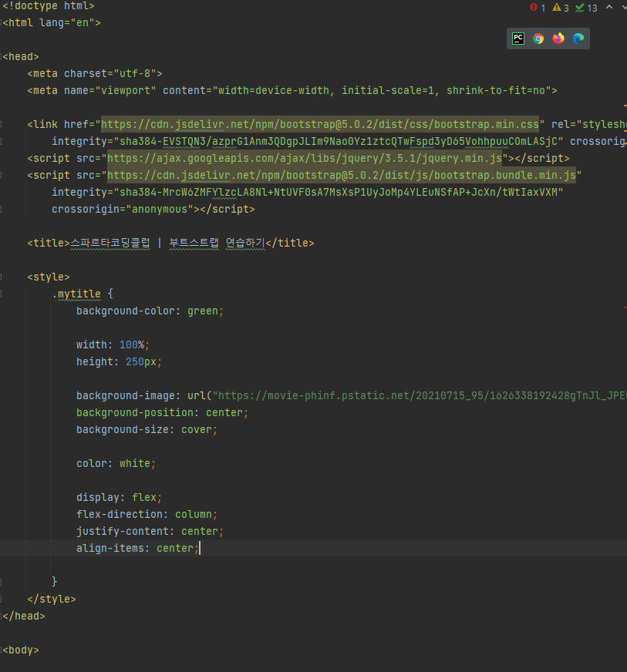Click the flex-direction: column line
Image resolution: width=627 pixels, height=672 pixels.
(147, 514)
